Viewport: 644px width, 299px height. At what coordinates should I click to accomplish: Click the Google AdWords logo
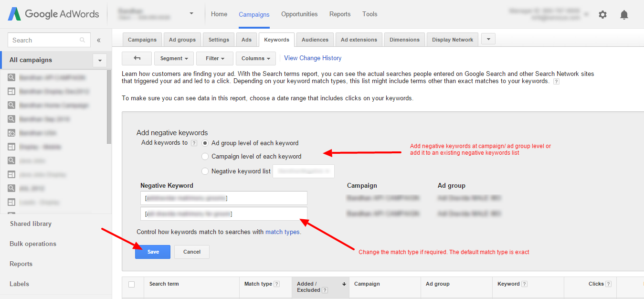tap(53, 14)
